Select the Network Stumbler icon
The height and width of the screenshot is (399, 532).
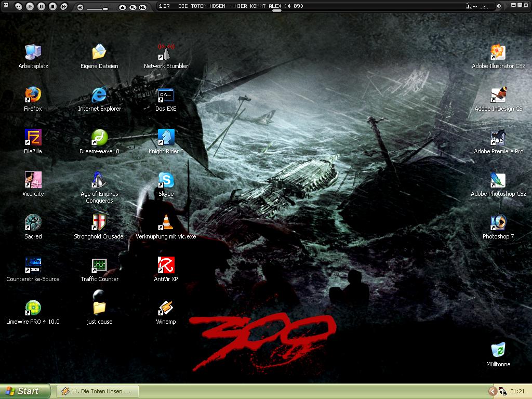[166, 52]
